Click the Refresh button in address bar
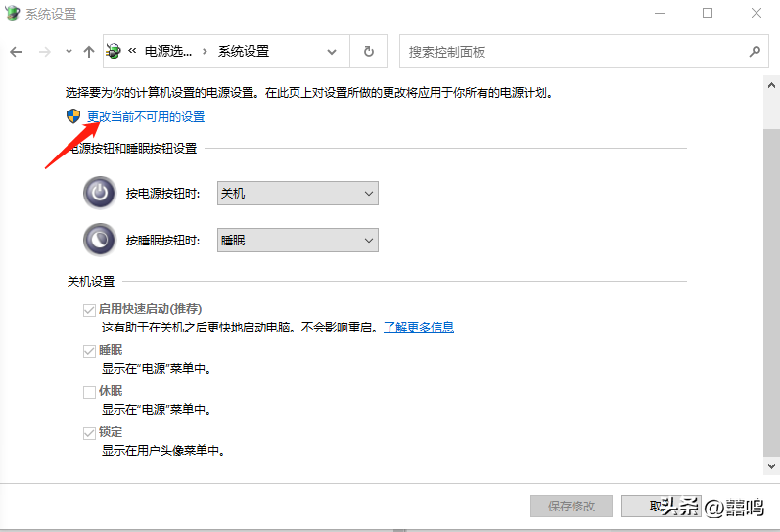 (368, 52)
